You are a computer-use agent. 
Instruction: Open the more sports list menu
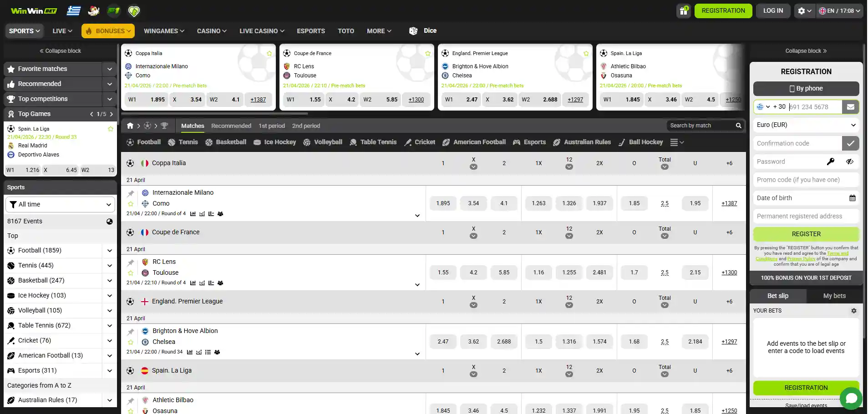point(677,142)
